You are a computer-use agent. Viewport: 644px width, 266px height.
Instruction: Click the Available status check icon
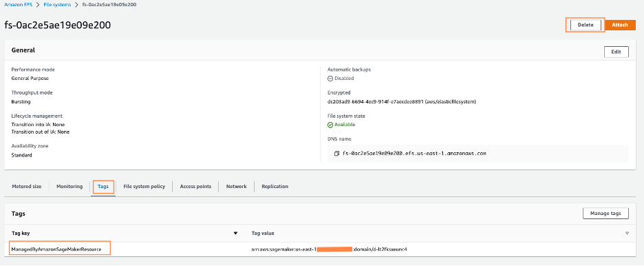[330, 125]
